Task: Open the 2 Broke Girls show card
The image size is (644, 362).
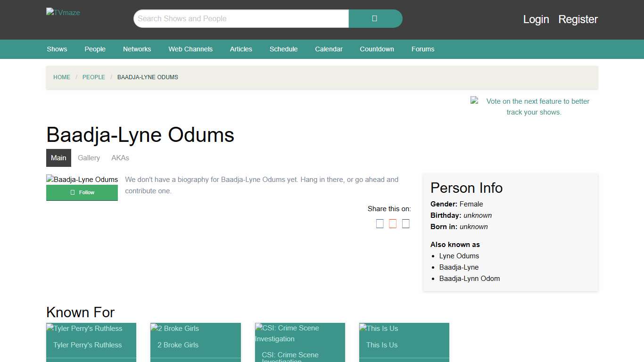Action: (x=178, y=345)
